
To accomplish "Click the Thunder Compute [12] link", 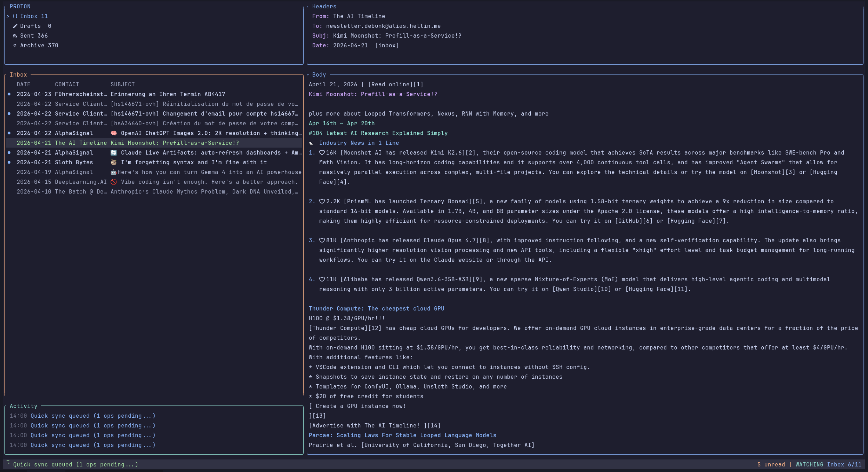I will coord(345,328).
